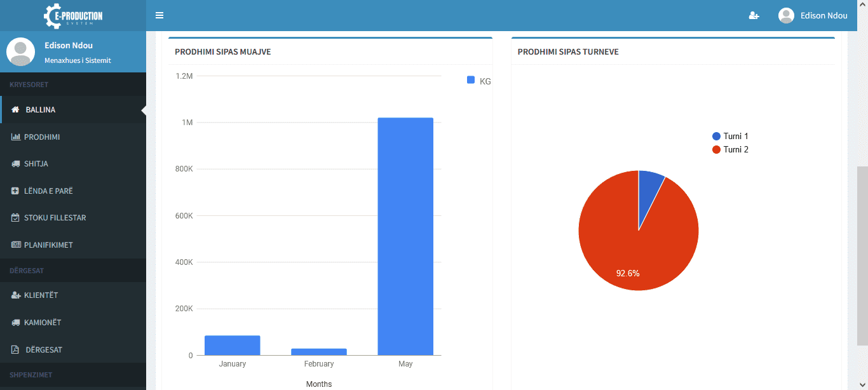This screenshot has width=868, height=390.
Task: Click the users icon next to Klientët
Action: click(x=16, y=295)
